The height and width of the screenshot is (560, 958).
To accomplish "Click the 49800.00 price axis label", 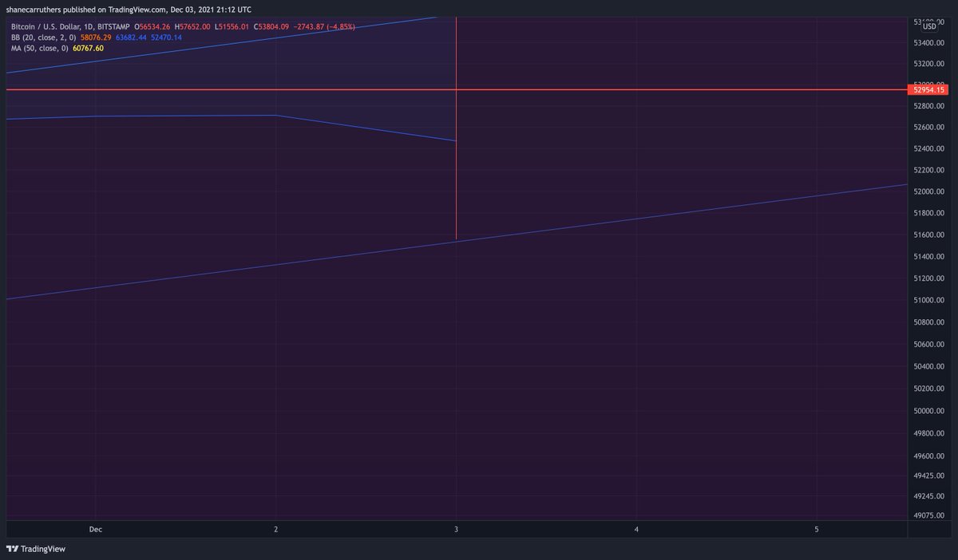I will coord(929,433).
